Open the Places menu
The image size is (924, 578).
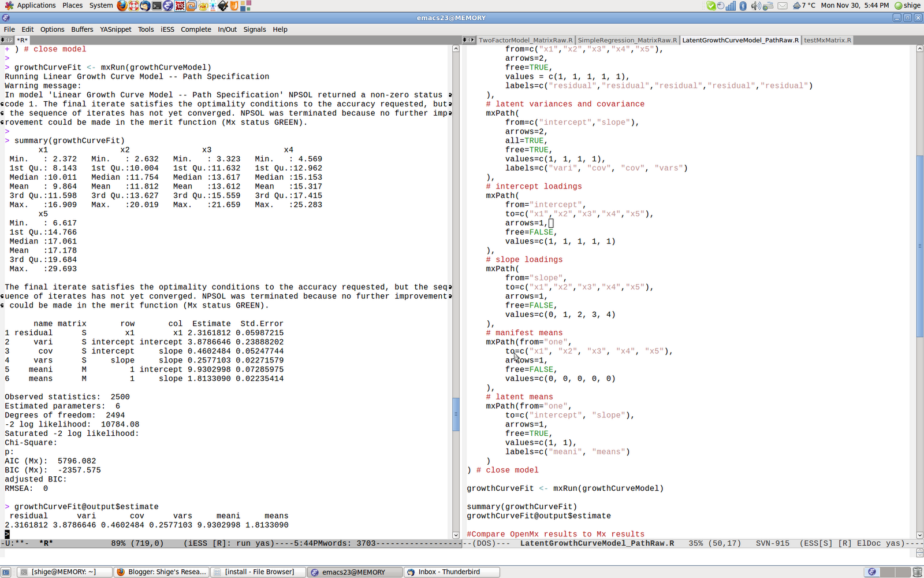click(72, 5)
